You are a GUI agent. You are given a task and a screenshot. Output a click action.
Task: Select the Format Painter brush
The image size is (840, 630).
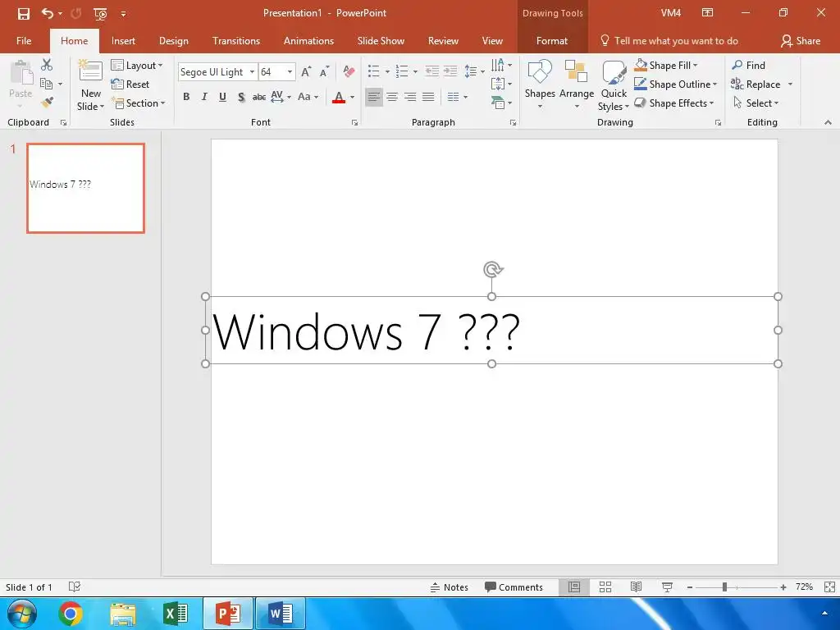[x=47, y=102]
